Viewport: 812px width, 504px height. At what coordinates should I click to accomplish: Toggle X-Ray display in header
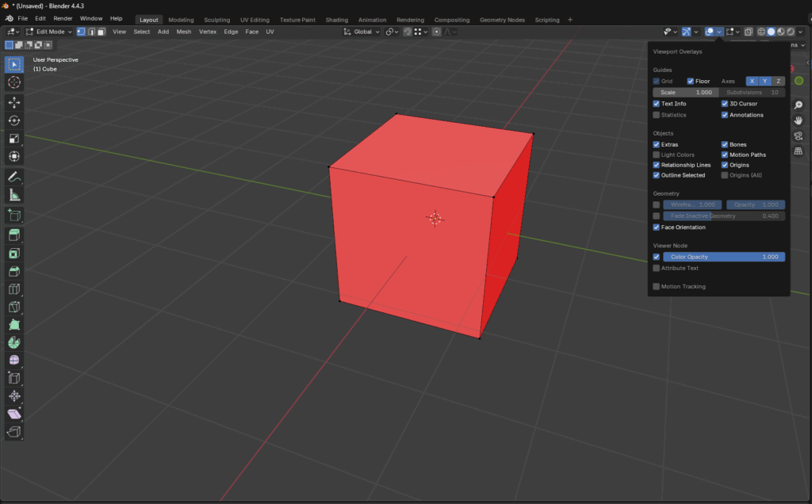(x=749, y=32)
